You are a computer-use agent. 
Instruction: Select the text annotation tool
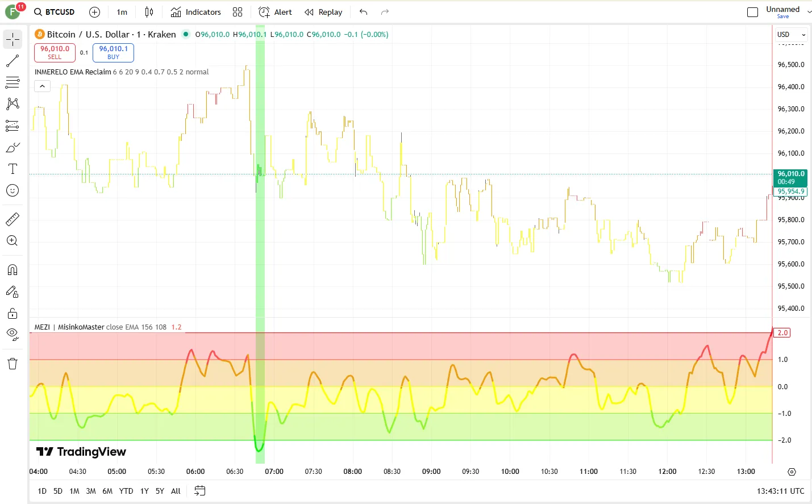(x=13, y=169)
